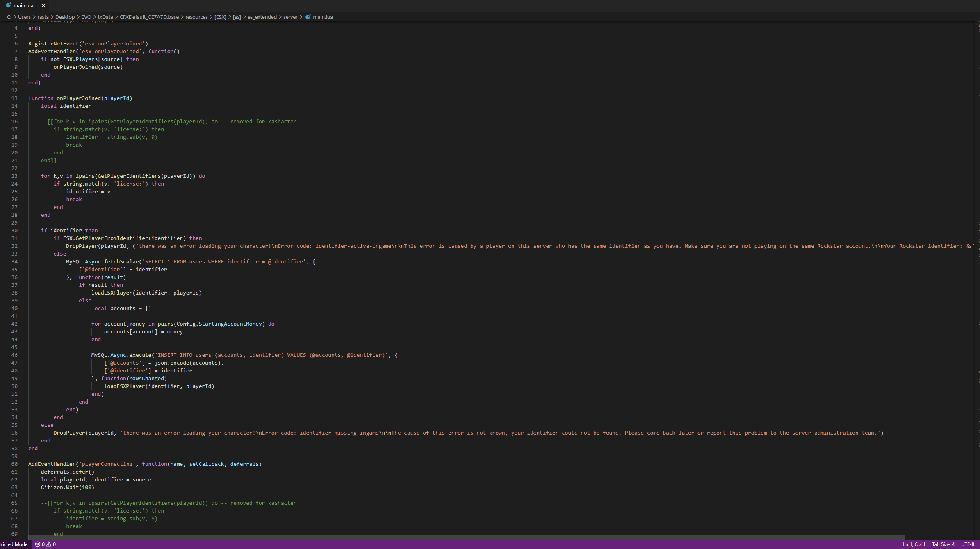Close the main.lua editor tab

43,5
